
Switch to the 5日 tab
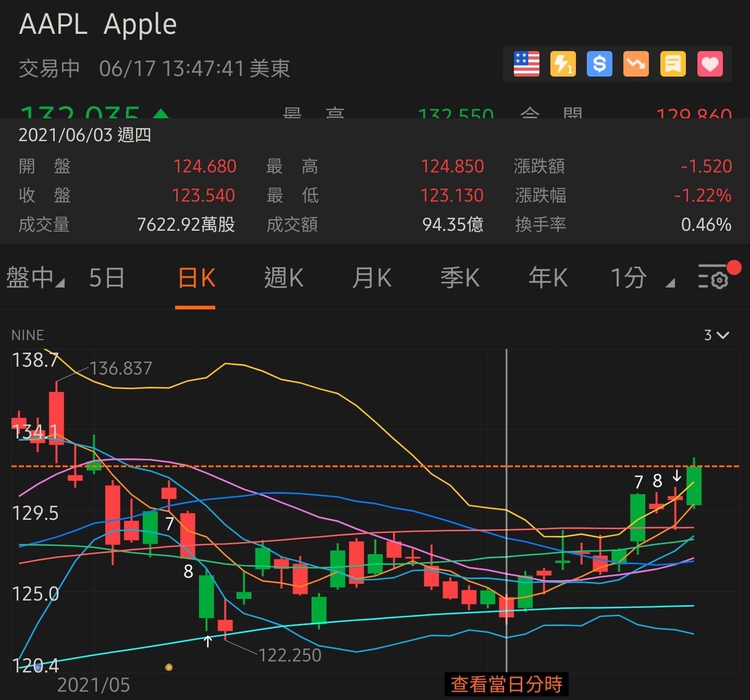click(107, 278)
